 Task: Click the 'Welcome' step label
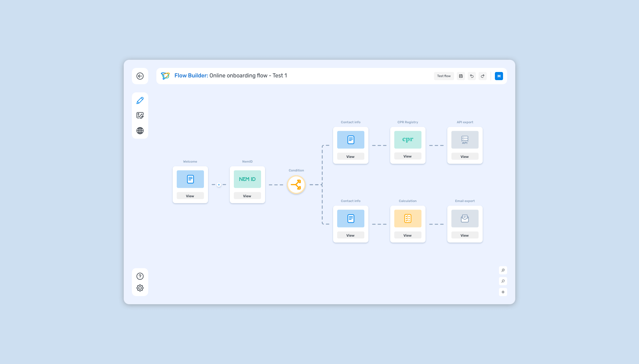point(190,162)
